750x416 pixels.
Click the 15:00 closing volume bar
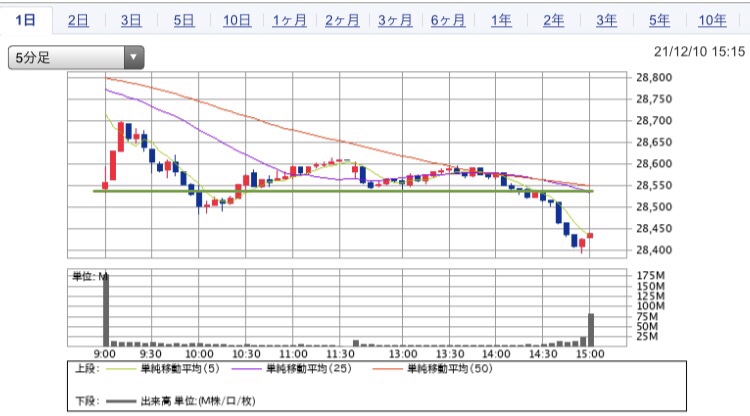click(591, 330)
